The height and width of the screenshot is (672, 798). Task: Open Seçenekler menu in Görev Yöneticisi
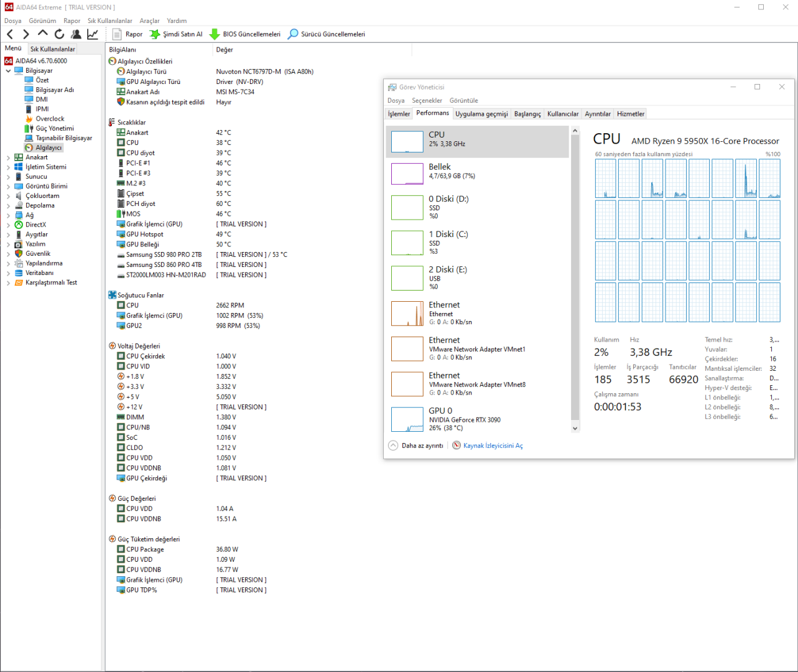pos(427,100)
